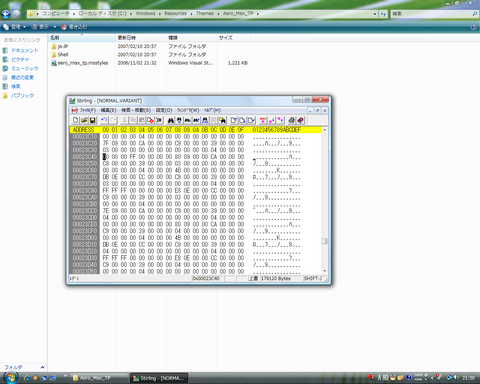Image resolution: width=480 pixels, height=384 pixels.
Task: Click the 0x00023C40 offset in status bar
Action: click(x=206, y=278)
